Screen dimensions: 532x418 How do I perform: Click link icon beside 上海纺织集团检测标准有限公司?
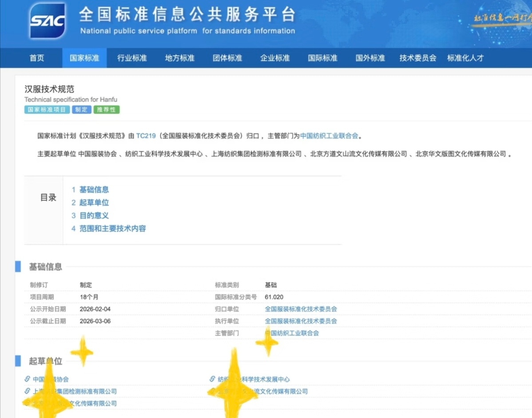[27, 391]
